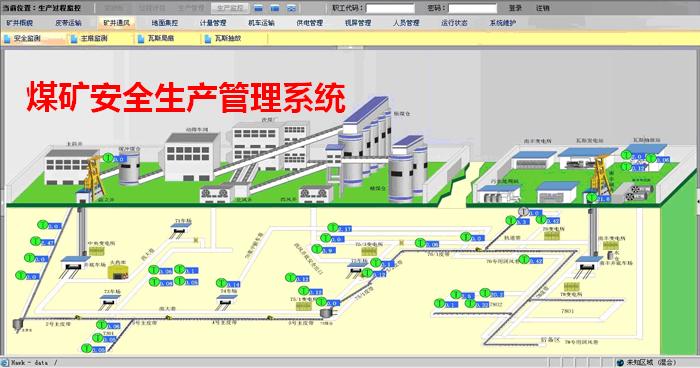The height and width of the screenshot is (368, 700).
Task: Click the first window-layout icon in top toolbar
Action: pos(258,8)
